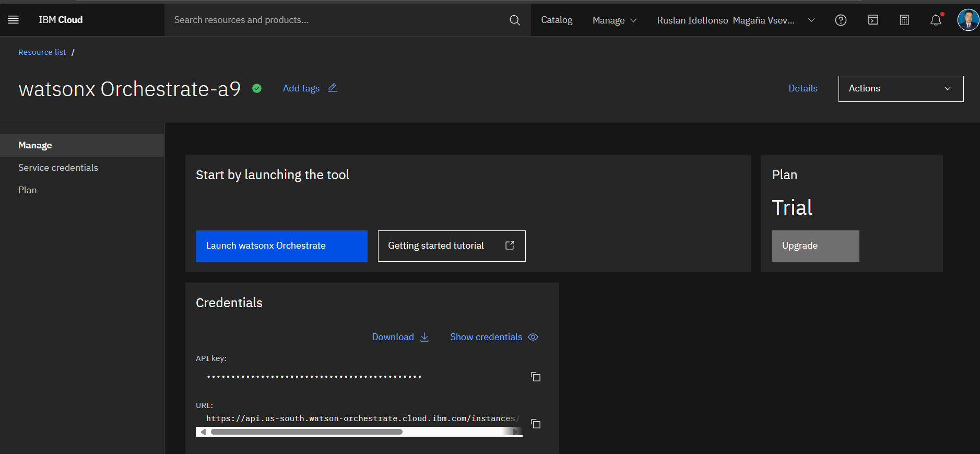
Task: Toggle the Show credentials eye icon
Action: (x=533, y=337)
